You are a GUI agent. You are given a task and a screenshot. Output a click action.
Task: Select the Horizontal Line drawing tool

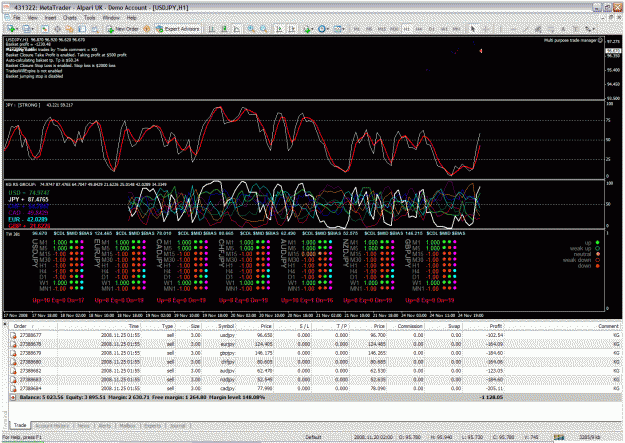point(513,29)
